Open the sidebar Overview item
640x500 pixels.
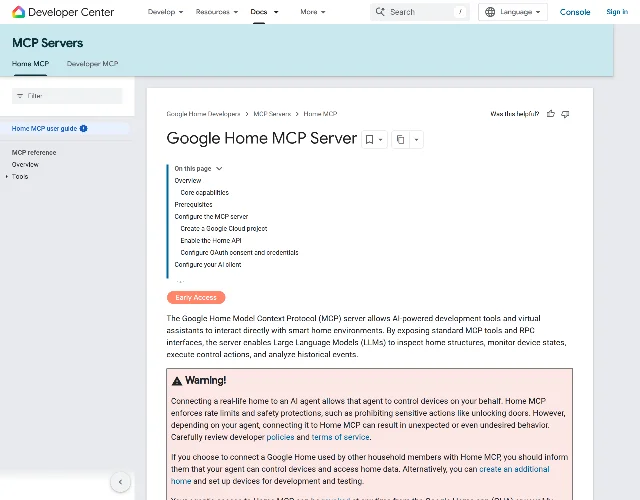(x=25, y=164)
